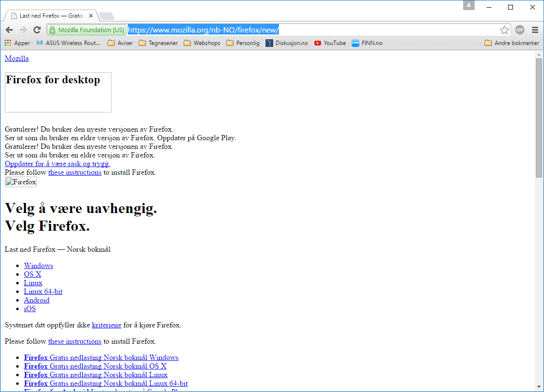
Task: Open the Tegneserier bookmarks folder
Action: point(158,43)
